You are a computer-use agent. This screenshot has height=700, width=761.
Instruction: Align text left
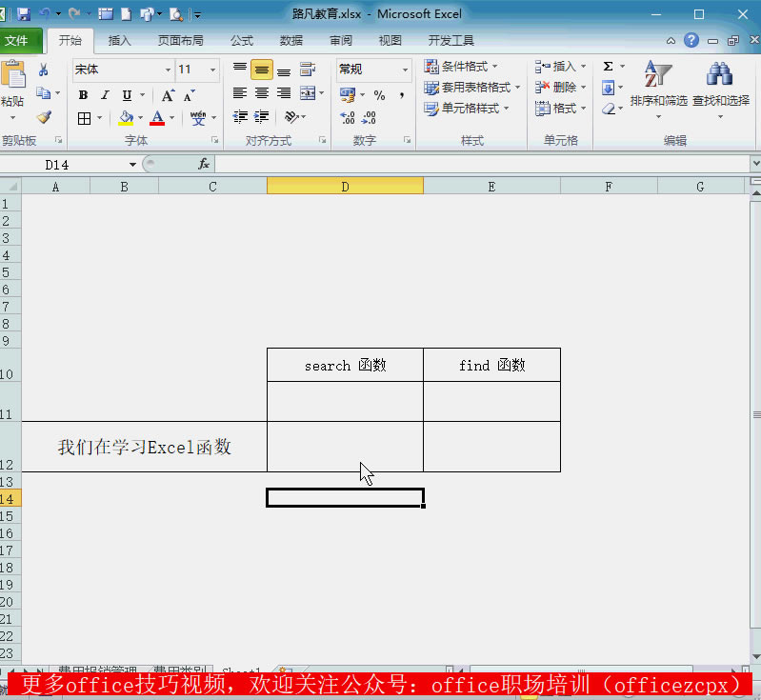pos(240,92)
